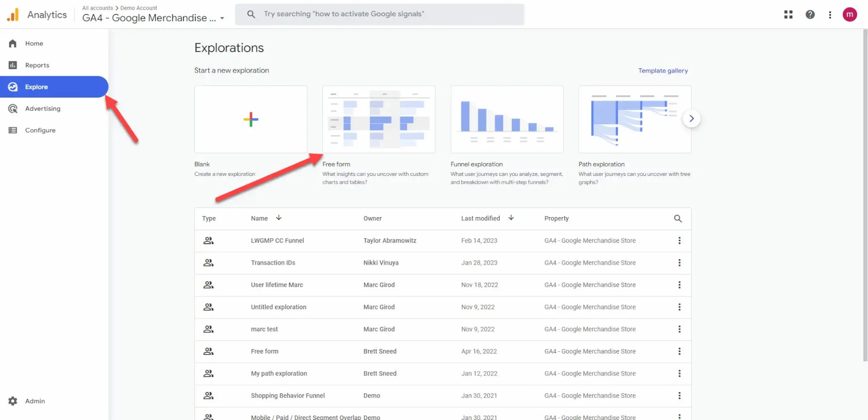
Task: Open the LWGMP CC Funnel exploration
Action: [277, 241]
